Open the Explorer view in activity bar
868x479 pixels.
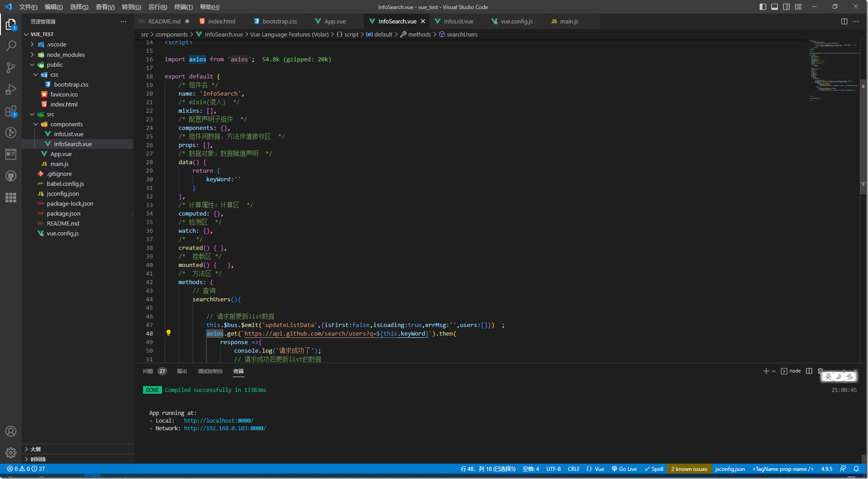click(11, 24)
